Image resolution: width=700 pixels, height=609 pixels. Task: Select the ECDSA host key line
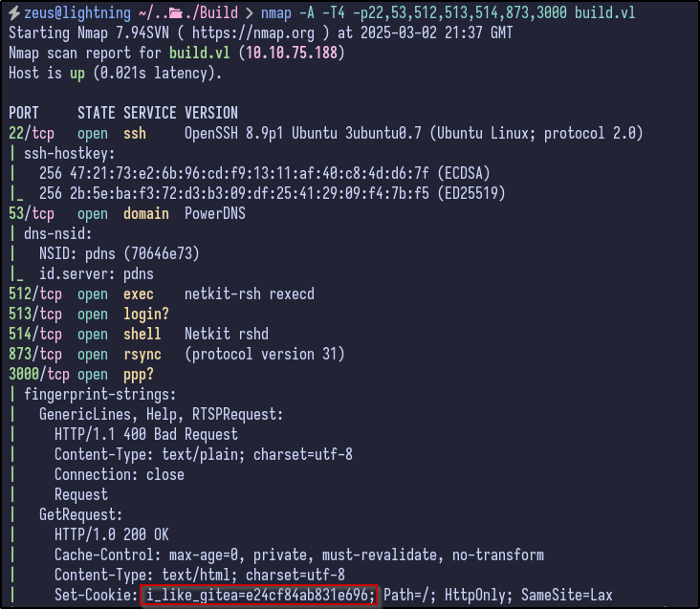tap(240, 173)
